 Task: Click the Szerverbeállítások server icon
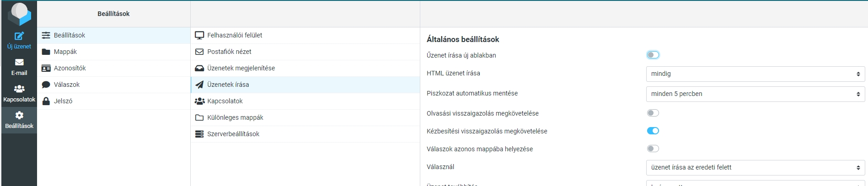pyautogui.click(x=199, y=134)
